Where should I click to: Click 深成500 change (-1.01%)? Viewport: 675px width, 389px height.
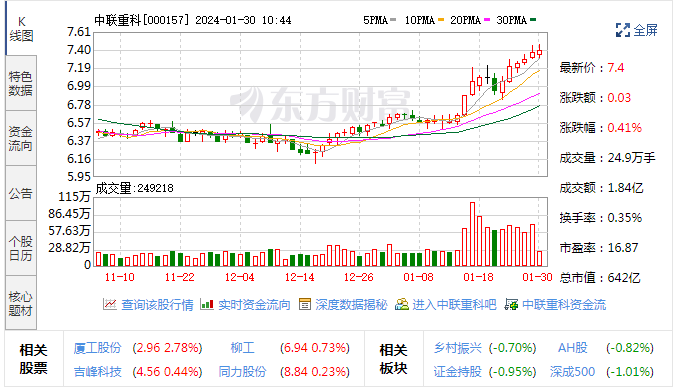click(x=630, y=371)
